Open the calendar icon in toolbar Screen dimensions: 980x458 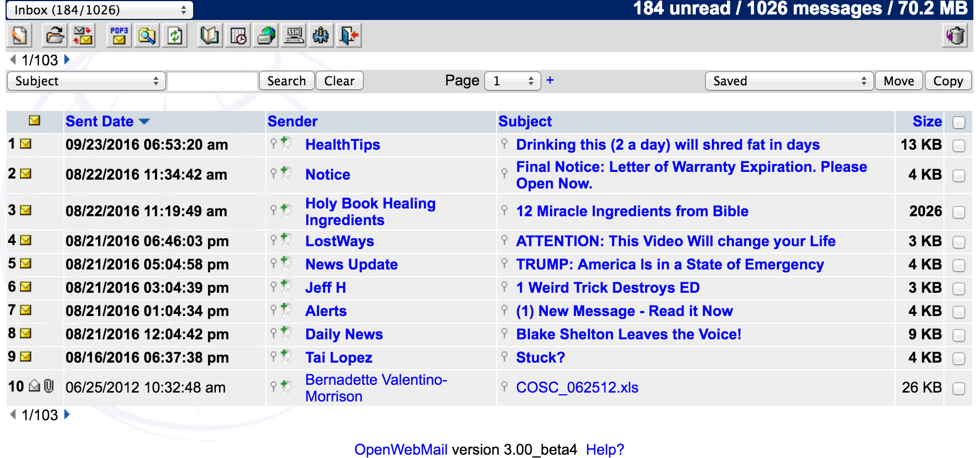coord(238,36)
